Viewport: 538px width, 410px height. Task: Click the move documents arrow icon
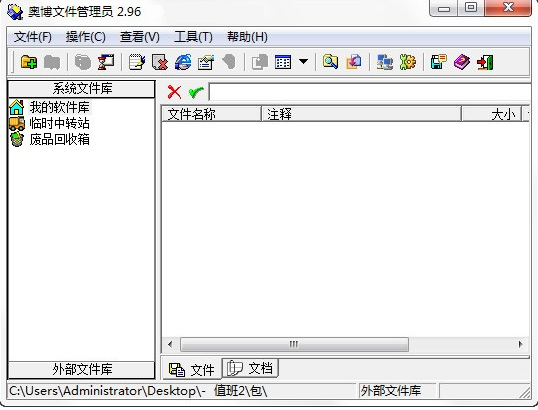click(x=353, y=62)
